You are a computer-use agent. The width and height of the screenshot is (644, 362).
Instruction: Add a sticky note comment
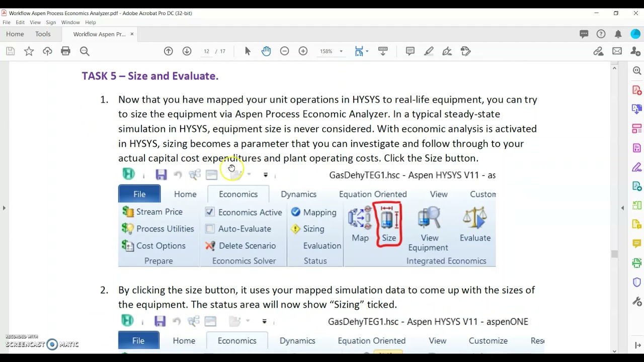pos(410,51)
